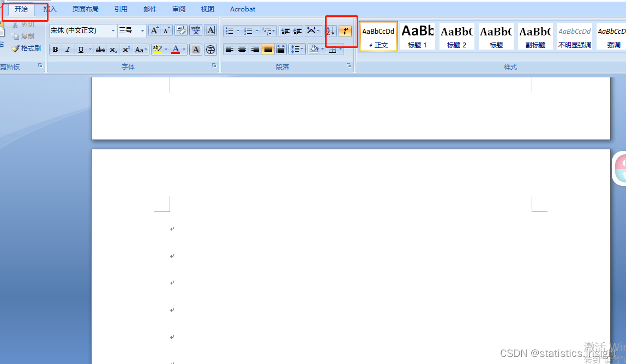The image size is (626, 364).
Task: Switch to the 插入 ribbon tab
Action: 49,9
